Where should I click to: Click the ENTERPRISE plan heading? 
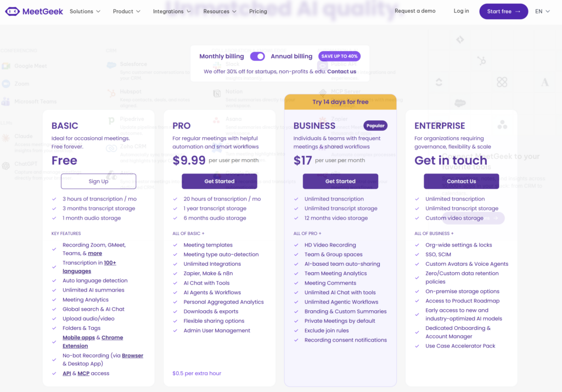tap(440, 126)
